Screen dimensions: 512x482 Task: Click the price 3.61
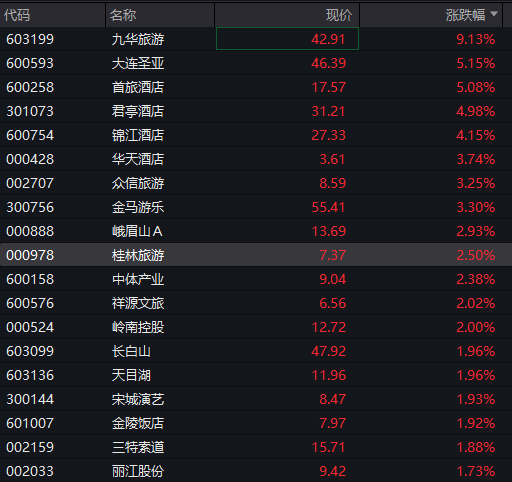tap(333, 159)
